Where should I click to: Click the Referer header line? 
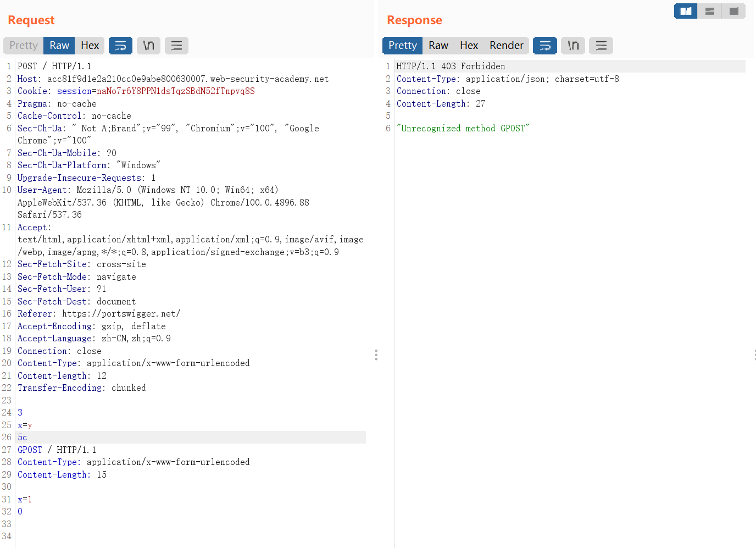[99, 314]
